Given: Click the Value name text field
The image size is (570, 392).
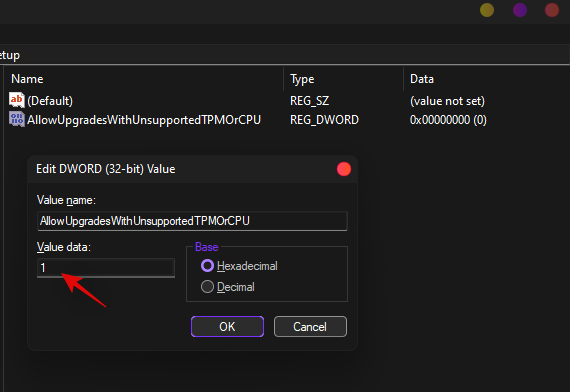Looking at the screenshot, I should [192, 221].
